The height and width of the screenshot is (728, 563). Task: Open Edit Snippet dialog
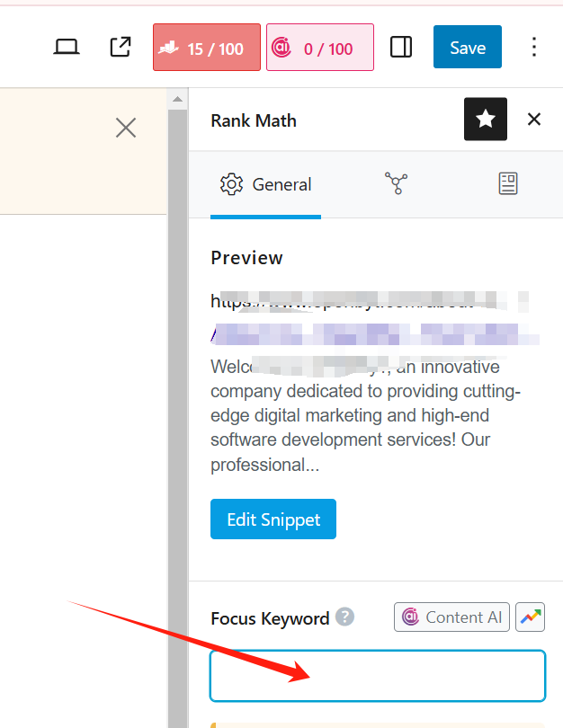[x=273, y=519]
